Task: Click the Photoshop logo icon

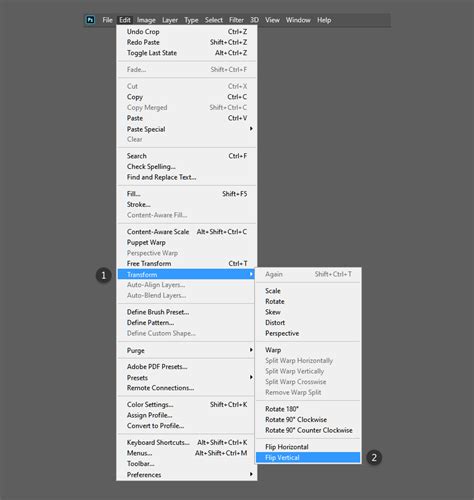Action: tap(90, 20)
